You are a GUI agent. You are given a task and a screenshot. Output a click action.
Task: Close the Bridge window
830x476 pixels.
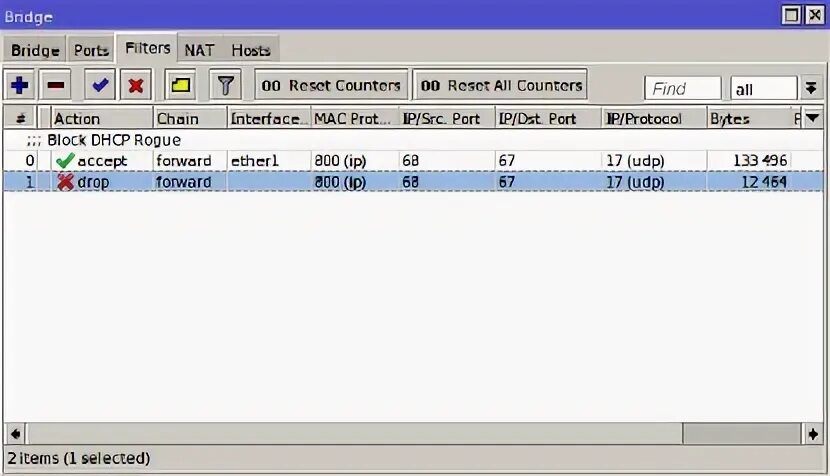click(814, 15)
